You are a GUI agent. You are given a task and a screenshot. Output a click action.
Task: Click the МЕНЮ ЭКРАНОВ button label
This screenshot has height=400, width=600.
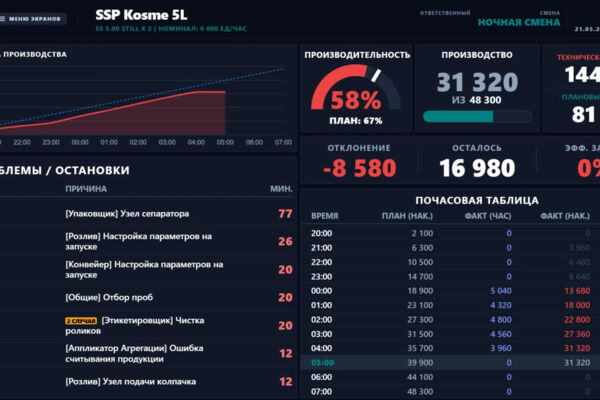(34, 19)
